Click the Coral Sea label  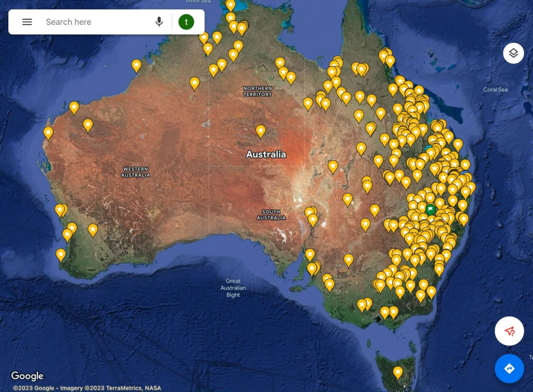pyautogui.click(x=495, y=90)
